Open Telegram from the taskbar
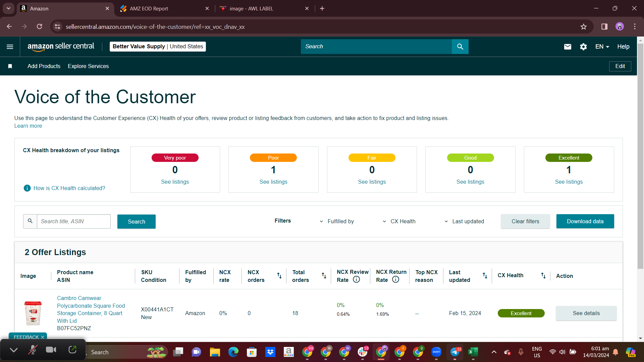 coord(454,352)
